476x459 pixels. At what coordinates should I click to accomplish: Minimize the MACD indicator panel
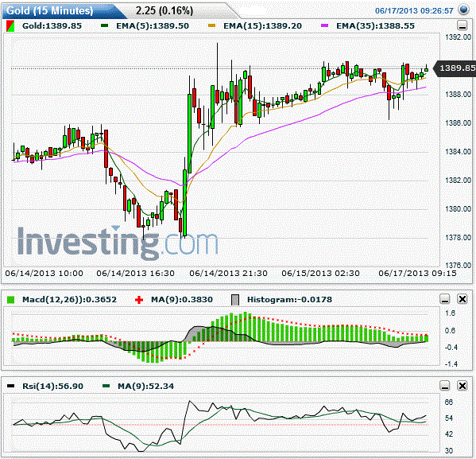pos(445,299)
